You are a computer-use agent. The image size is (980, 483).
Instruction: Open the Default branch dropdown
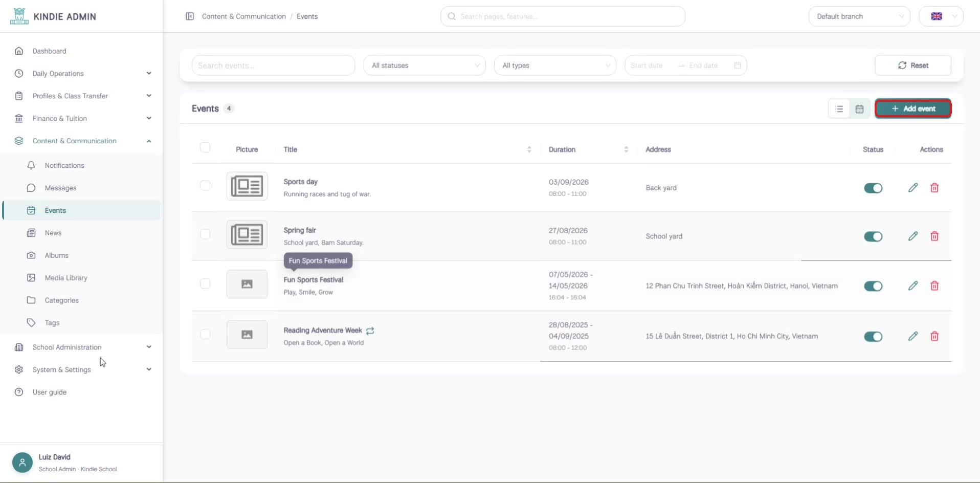(859, 16)
